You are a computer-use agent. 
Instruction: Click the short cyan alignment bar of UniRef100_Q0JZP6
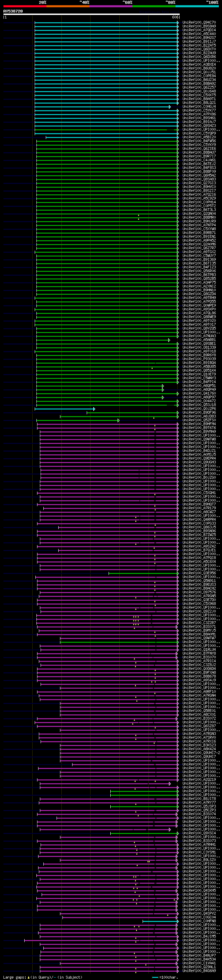click(x=65, y=409)
